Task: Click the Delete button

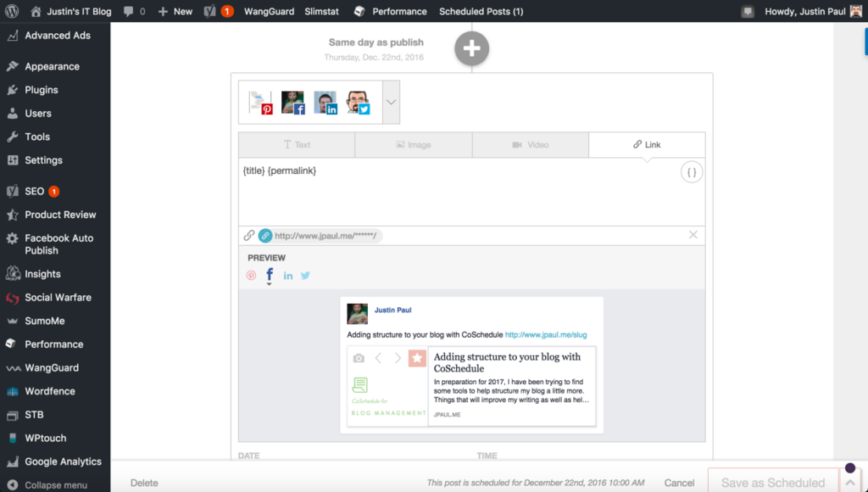Action: coord(144,484)
